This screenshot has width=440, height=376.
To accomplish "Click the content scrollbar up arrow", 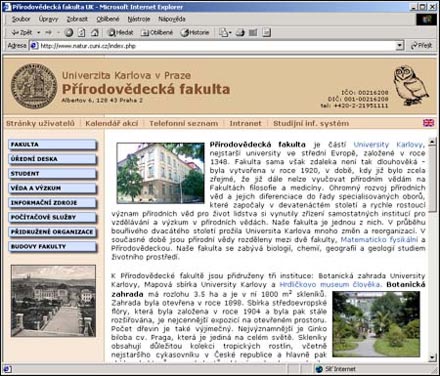I will (432, 141).
